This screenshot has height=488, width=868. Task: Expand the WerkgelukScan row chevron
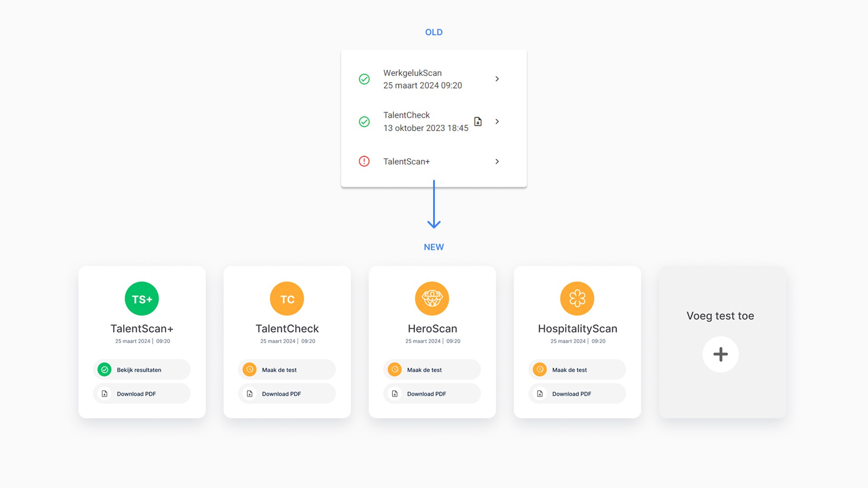[x=497, y=79]
